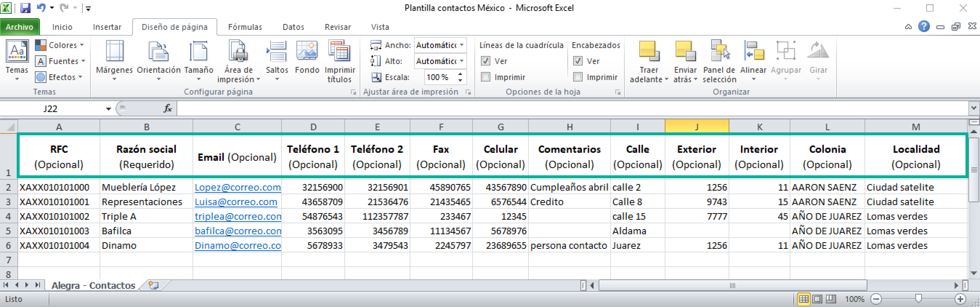Viewport: 980px width, 307px height.
Task: Switch to the Inicio tab
Action: (62, 27)
